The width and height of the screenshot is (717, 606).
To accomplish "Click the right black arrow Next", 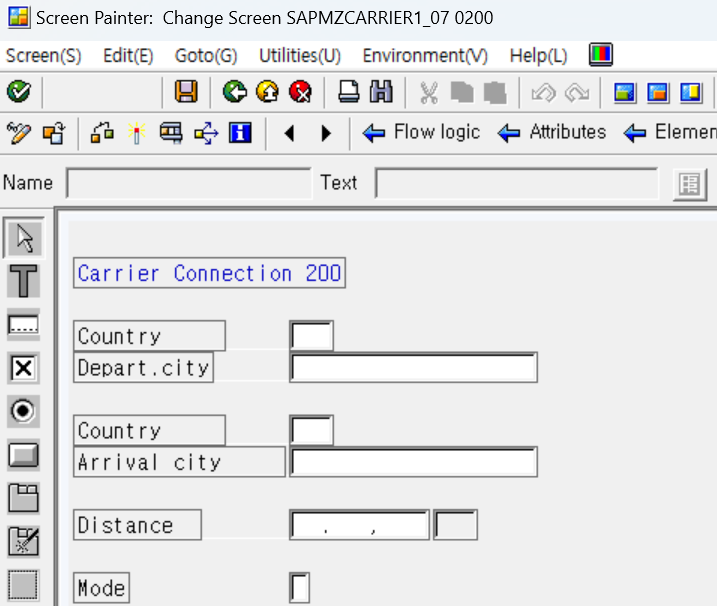I will (x=326, y=134).
